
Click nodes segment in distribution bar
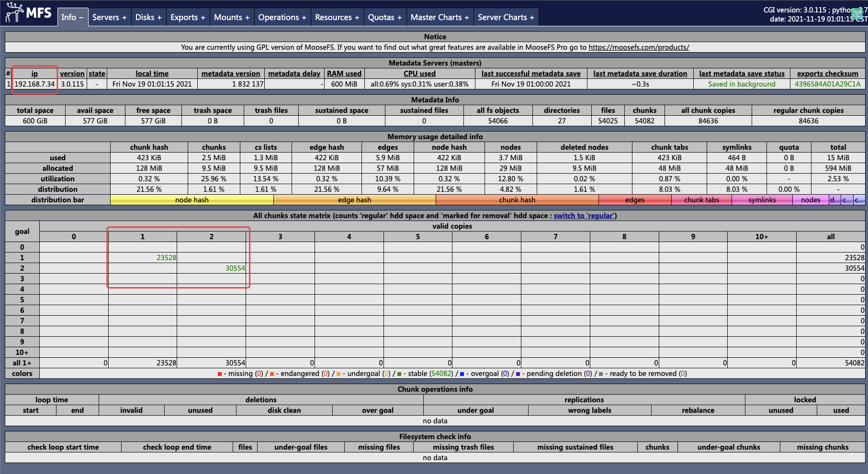pos(811,200)
